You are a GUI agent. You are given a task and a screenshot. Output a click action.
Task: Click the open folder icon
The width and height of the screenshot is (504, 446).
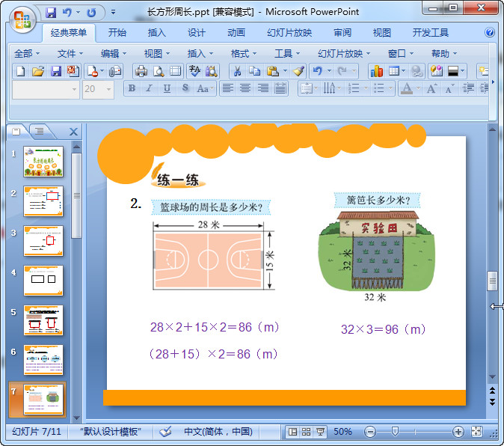[x=38, y=71]
